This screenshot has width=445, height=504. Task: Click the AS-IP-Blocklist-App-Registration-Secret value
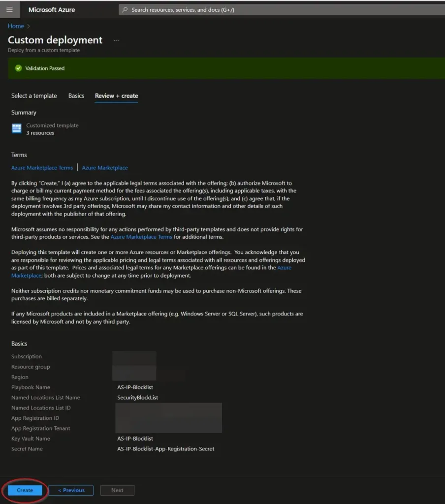click(165, 449)
